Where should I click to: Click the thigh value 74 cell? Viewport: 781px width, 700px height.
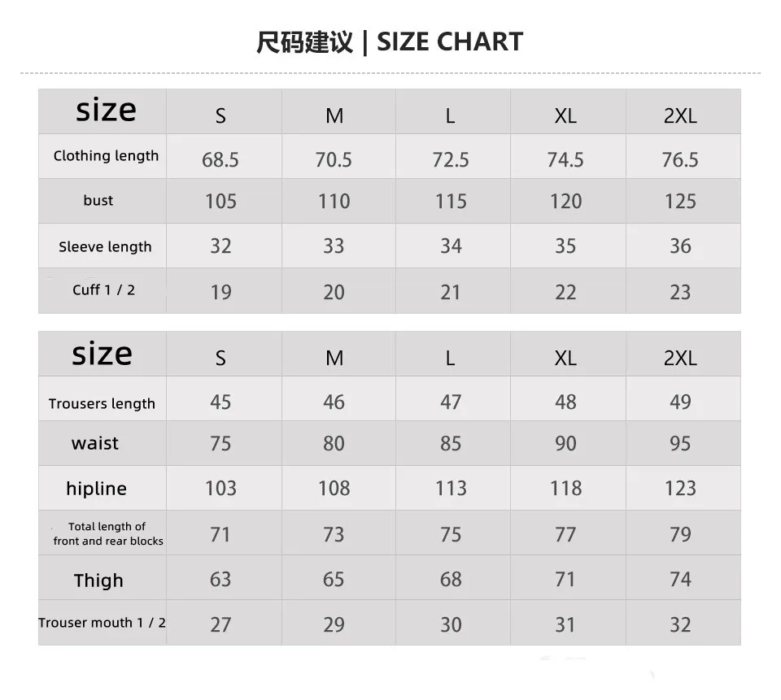tap(680, 579)
